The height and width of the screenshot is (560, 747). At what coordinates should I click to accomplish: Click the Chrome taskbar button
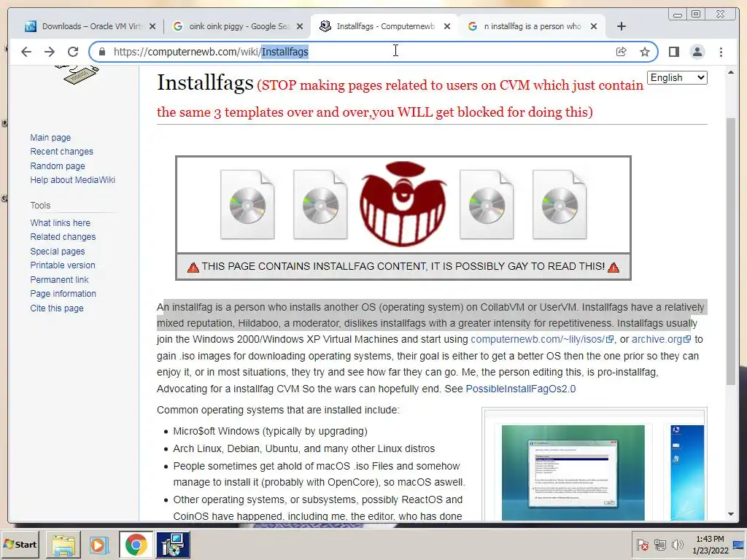click(136, 545)
